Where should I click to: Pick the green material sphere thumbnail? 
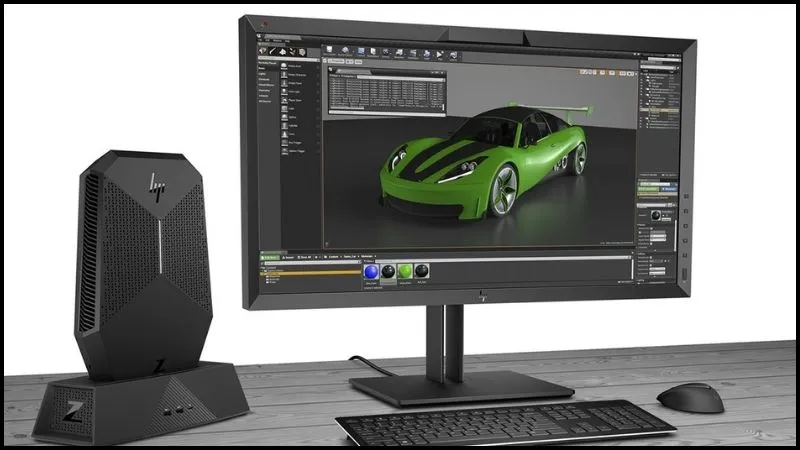pyautogui.click(x=405, y=272)
